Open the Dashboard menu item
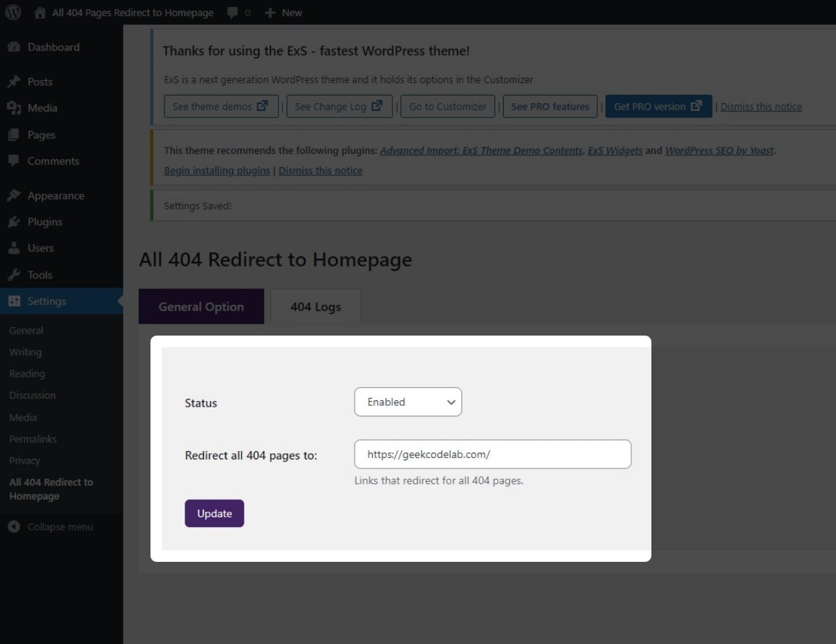The height and width of the screenshot is (644, 836). [61, 47]
